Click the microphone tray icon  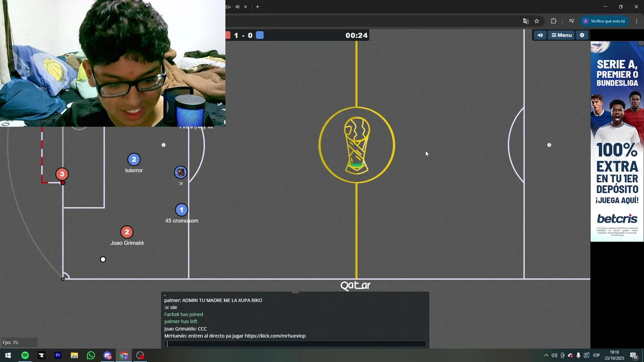(578, 355)
